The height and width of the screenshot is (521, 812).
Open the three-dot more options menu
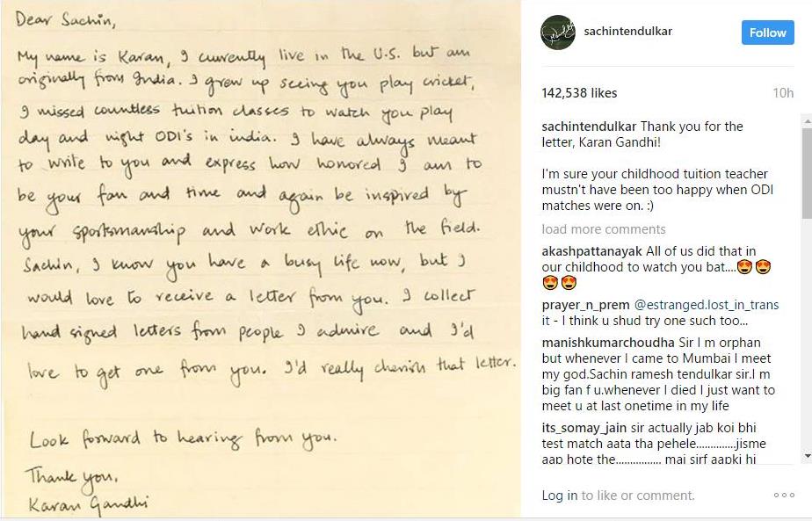[x=784, y=496]
